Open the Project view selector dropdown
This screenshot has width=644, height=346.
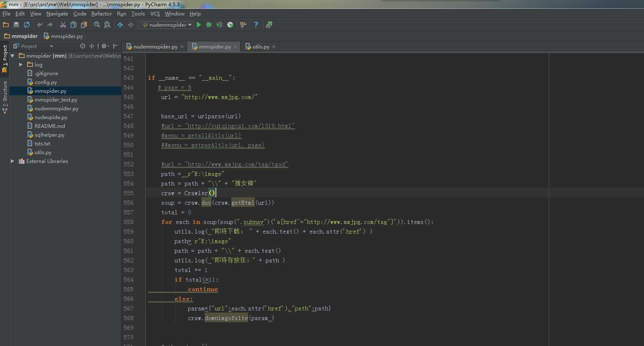33,46
